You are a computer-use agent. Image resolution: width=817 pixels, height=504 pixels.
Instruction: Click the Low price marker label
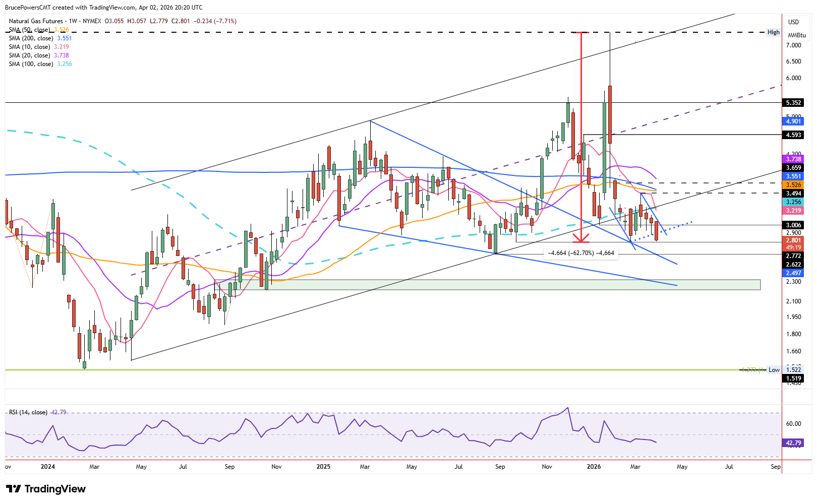pos(774,370)
